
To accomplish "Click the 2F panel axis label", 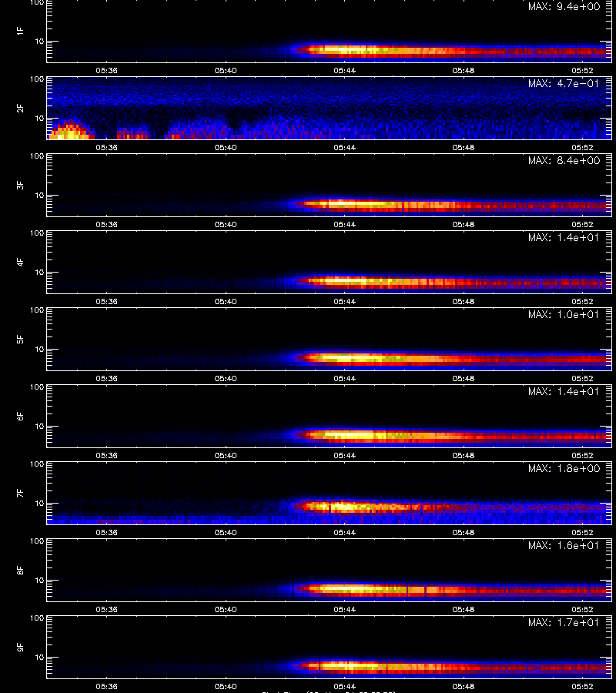I will pyautogui.click(x=20, y=108).
